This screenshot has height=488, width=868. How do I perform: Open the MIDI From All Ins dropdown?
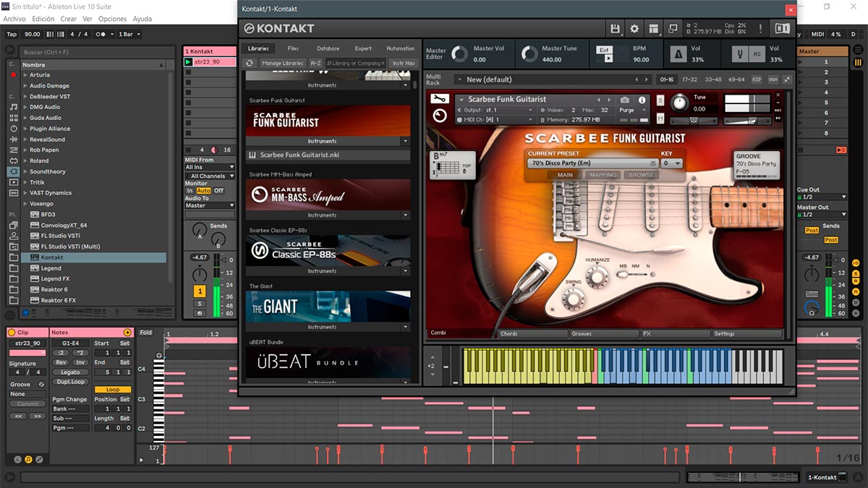pos(210,167)
